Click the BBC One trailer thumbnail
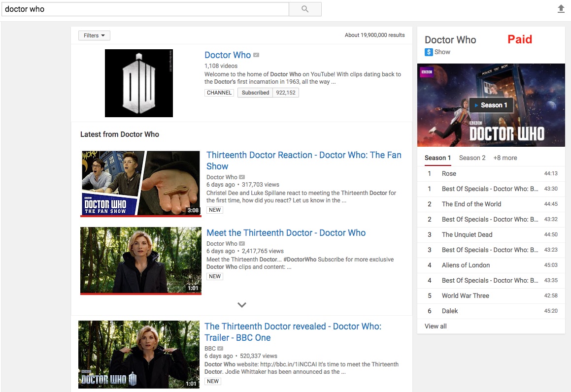Image resolution: width=571 pixels, height=392 pixels. [x=139, y=355]
